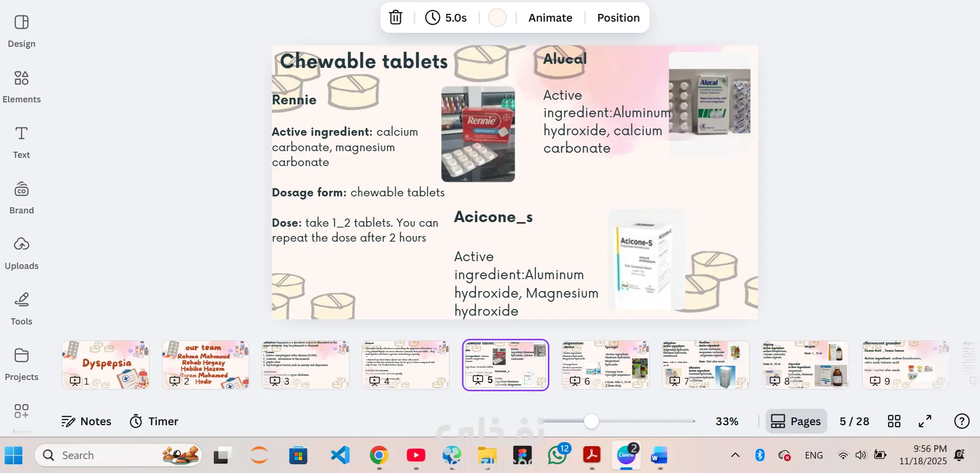The height and width of the screenshot is (473, 980).
Task: Toggle the Pages thumbnail strip
Action: pyautogui.click(x=796, y=421)
